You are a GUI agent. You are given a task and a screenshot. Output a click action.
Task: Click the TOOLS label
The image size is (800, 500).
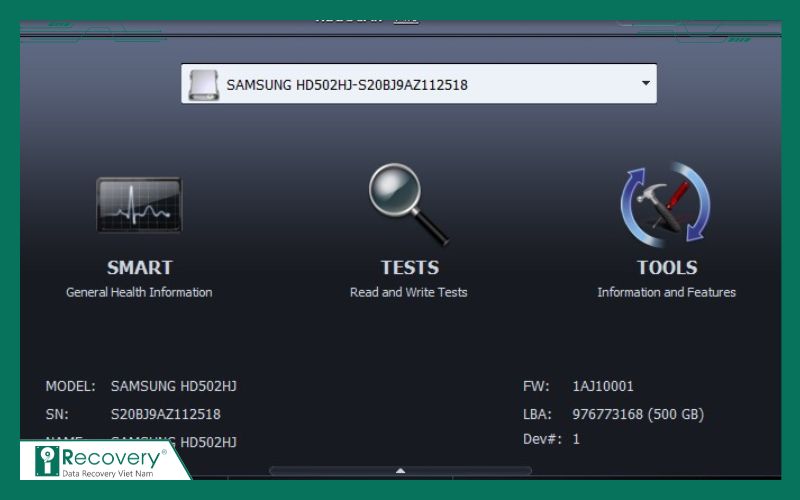667,267
